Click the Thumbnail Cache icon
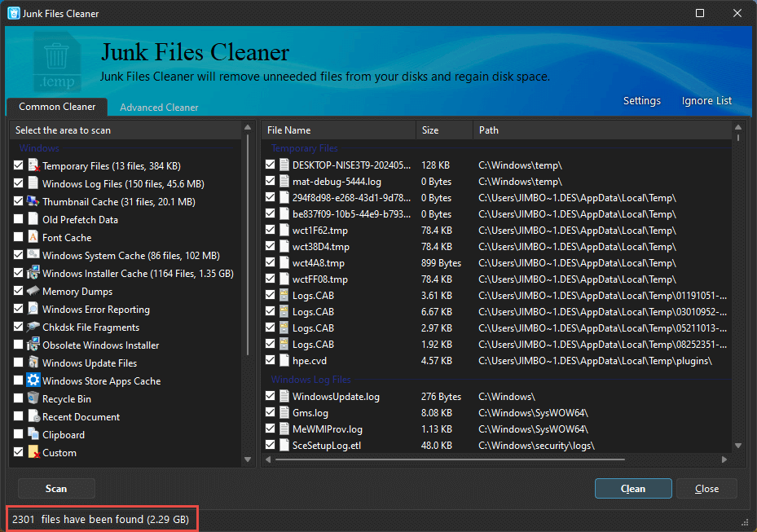 click(x=33, y=201)
